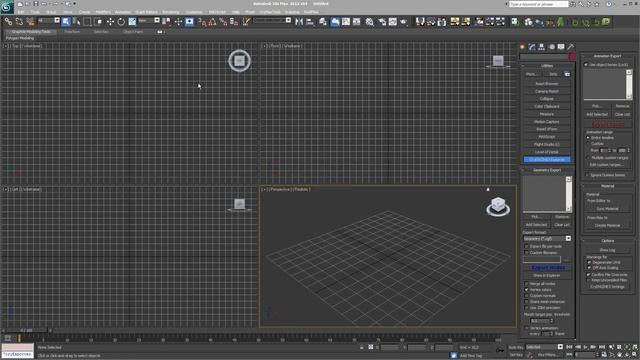This screenshot has width=640, height=360.
Task: Toggle Window/Crossing selection mode
Action: coord(98,22)
